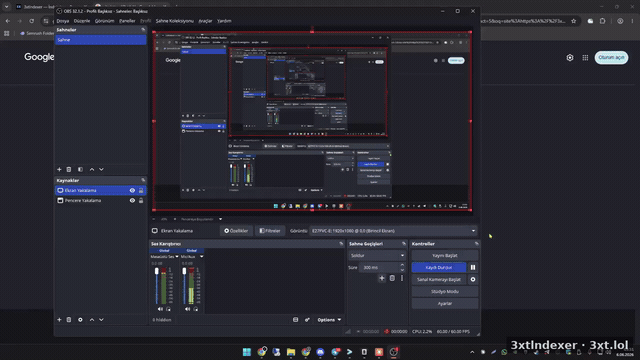Open the Görünüm menu
This screenshot has width=640, height=360.
coord(104,21)
